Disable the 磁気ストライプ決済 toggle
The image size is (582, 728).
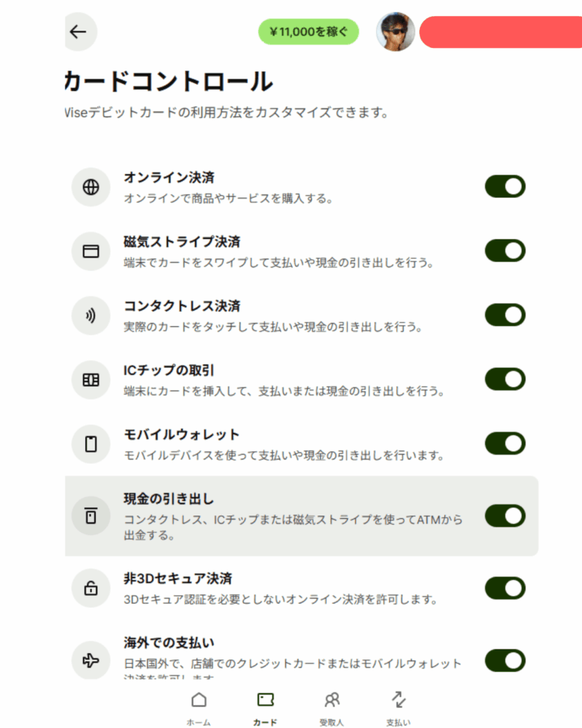click(505, 250)
